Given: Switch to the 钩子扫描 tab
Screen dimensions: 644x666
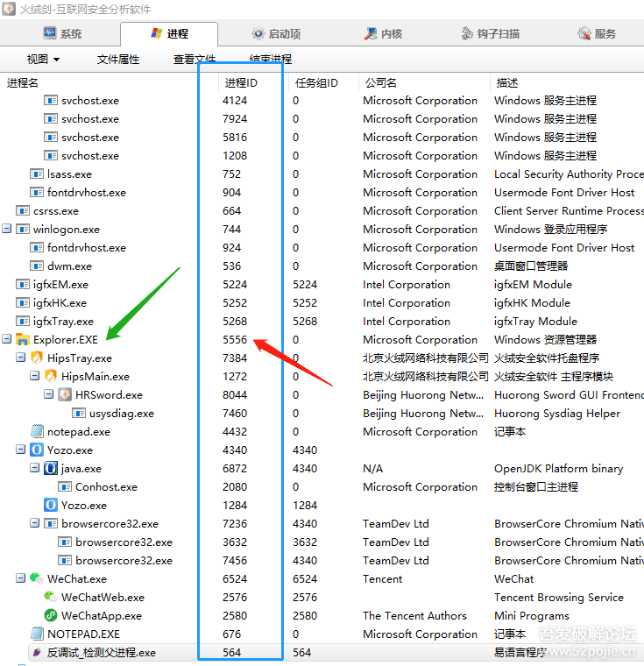Looking at the screenshot, I should (491, 33).
